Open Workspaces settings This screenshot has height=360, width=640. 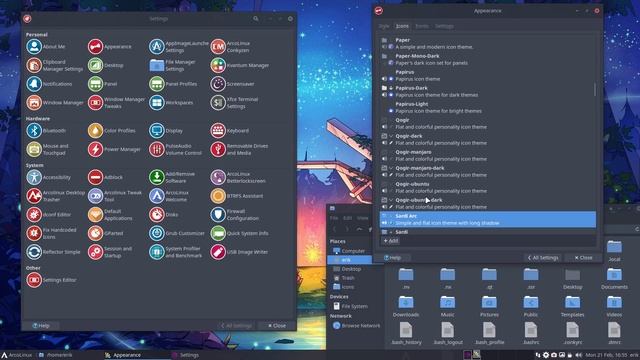tap(171, 103)
